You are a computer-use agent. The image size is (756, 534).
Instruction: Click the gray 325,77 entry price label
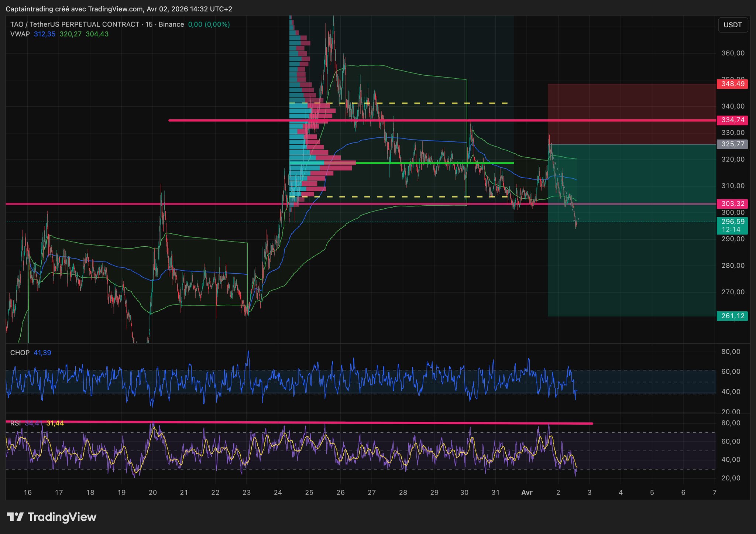point(732,144)
